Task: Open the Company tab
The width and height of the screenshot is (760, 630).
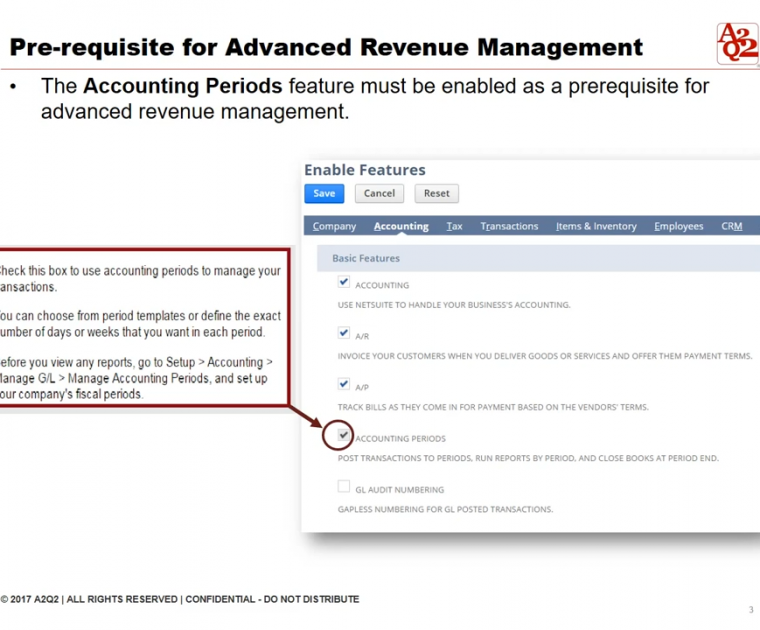Action: pos(334,226)
